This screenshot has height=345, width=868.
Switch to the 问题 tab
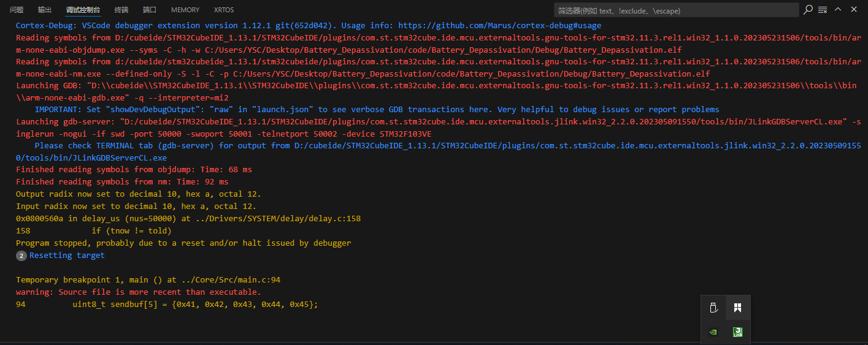17,10
